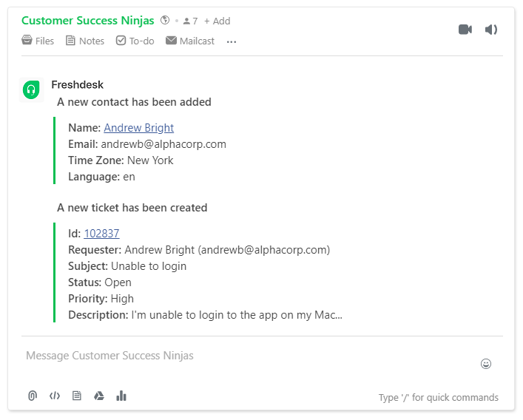
Task: Open the channel globe privacy icon
Action: [x=165, y=20]
